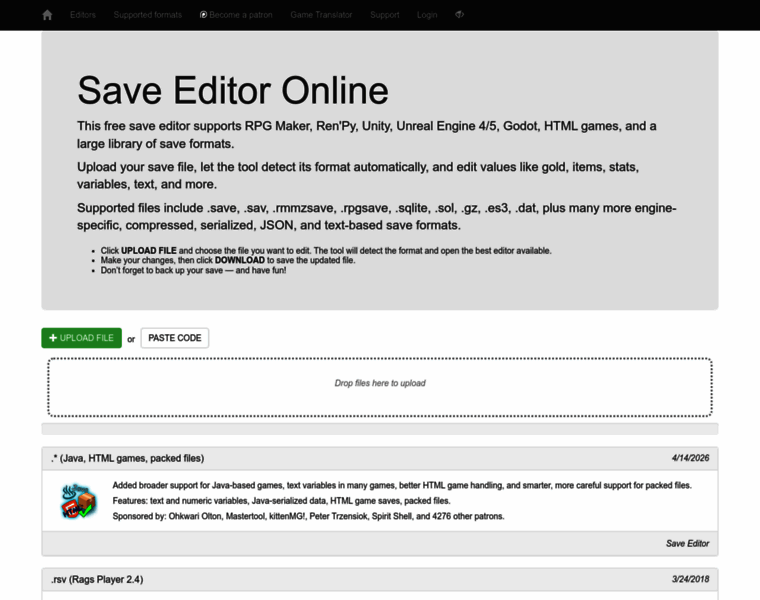Click the 'Sponsored by: Ohkwari Olton' line
Image resolution: width=760 pixels, height=600 pixels.
[308, 516]
